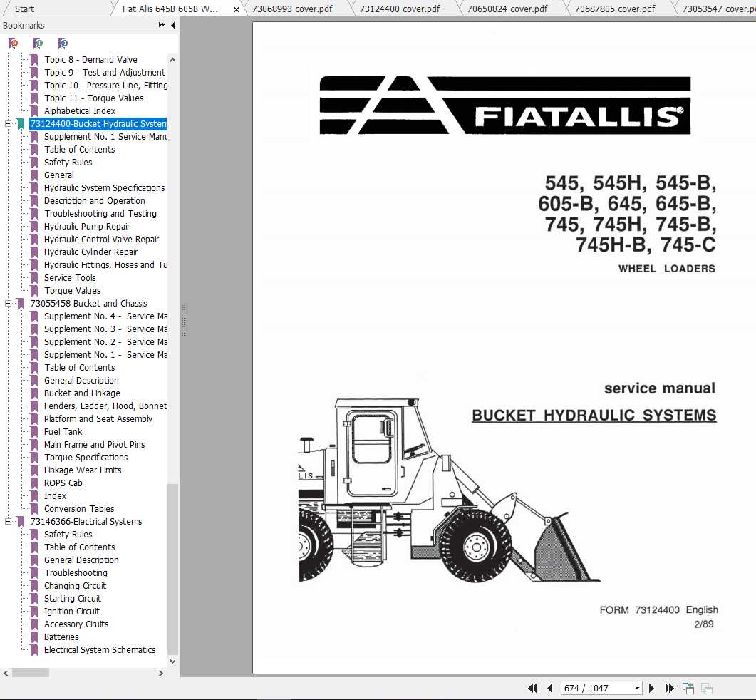This screenshot has height=700, width=756.
Task: Click the bookmark properties icon
Action: 63,44
